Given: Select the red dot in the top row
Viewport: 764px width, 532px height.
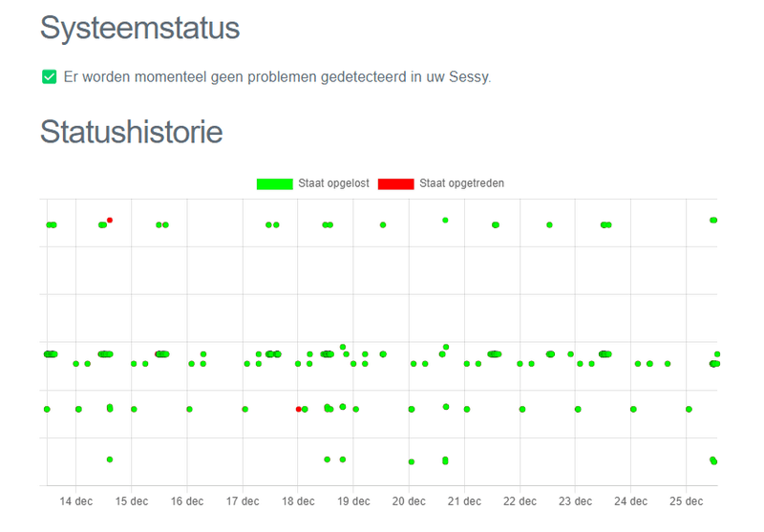Looking at the screenshot, I should point(110,221).
